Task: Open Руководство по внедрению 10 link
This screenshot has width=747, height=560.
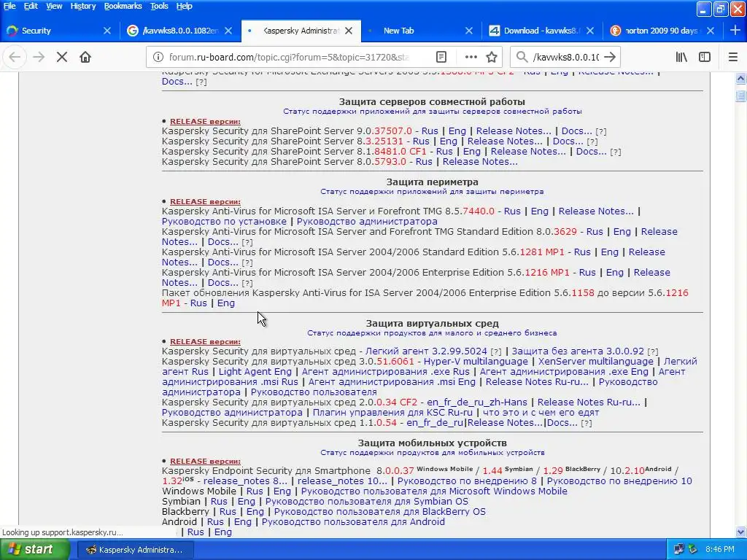Action: (619, 481)
